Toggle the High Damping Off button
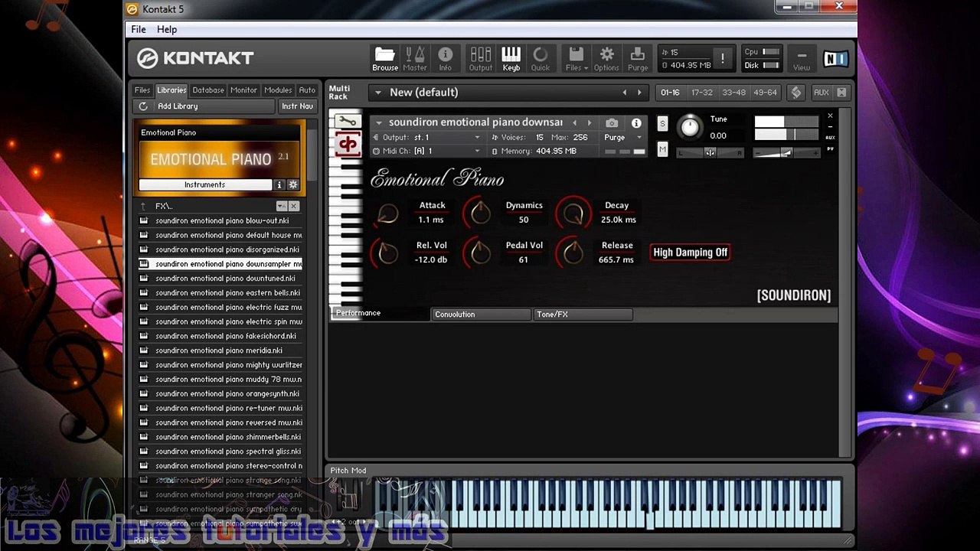980x551 pixels. pos(690,253)
